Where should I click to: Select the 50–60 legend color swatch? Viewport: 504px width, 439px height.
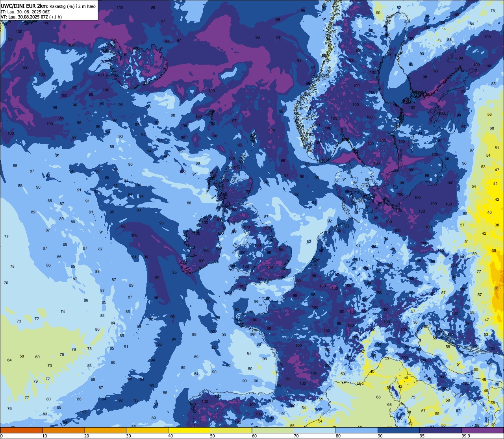[x=231, y=430]
